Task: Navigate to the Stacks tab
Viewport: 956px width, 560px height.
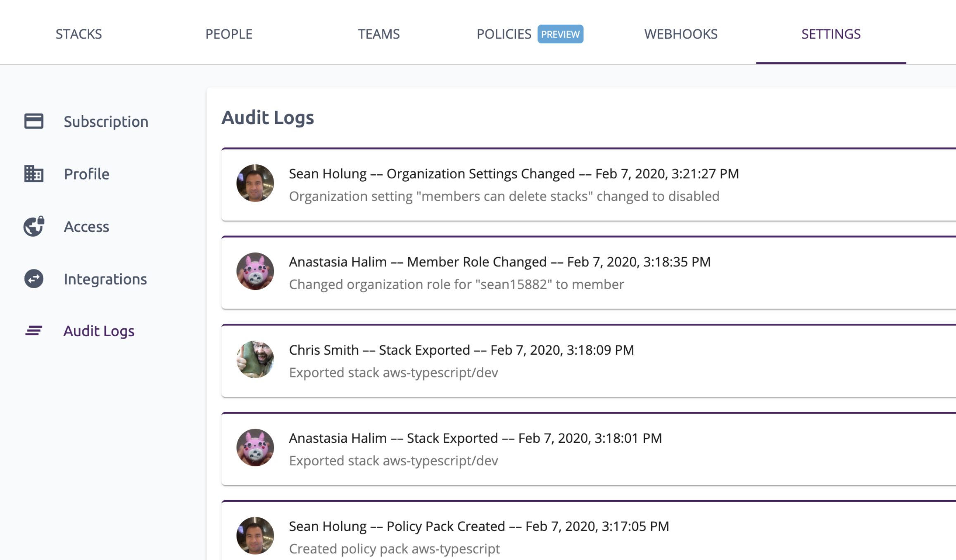Action: 78,33
